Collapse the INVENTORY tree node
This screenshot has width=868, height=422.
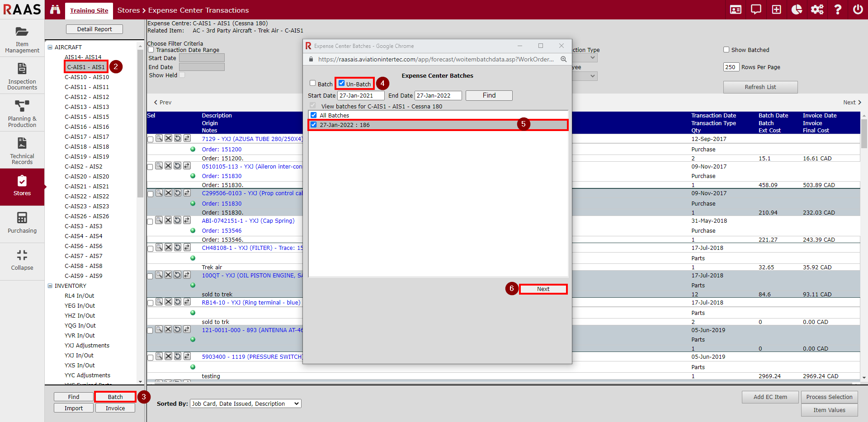pos(50,286)
